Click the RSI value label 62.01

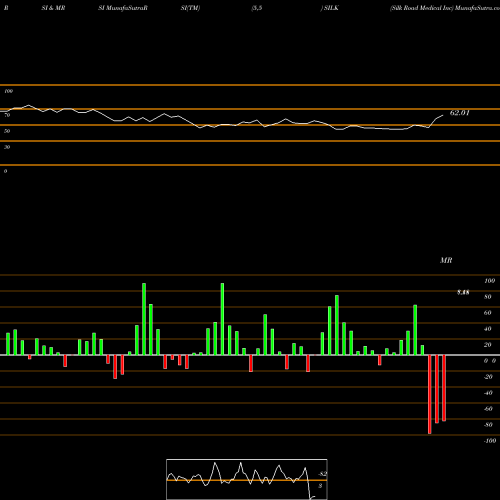(459, 113)
